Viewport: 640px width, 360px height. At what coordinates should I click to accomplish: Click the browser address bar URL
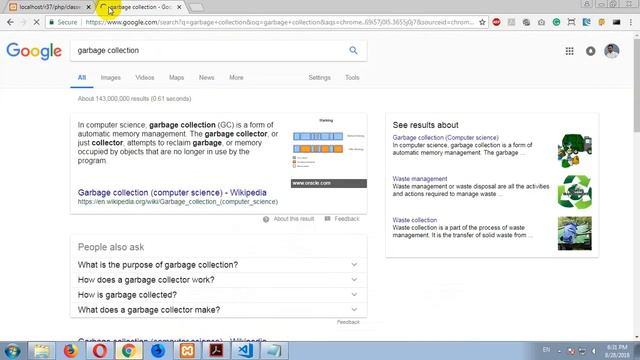(280, 22)
